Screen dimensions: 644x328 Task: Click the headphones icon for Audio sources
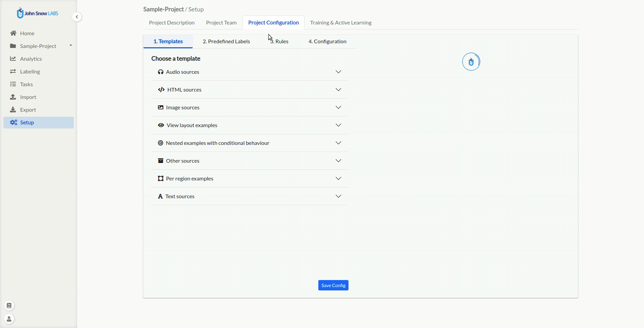click(x=161, y=72)
